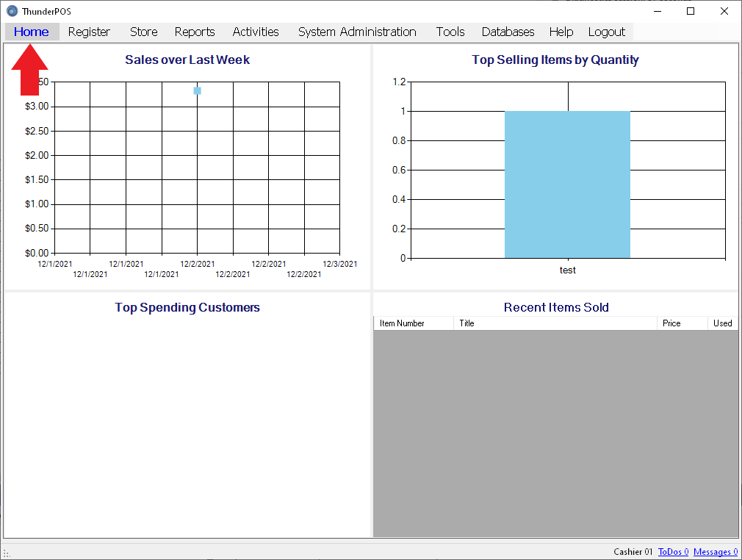Sort Recent Items by Price column

click(x=681, y=323)
